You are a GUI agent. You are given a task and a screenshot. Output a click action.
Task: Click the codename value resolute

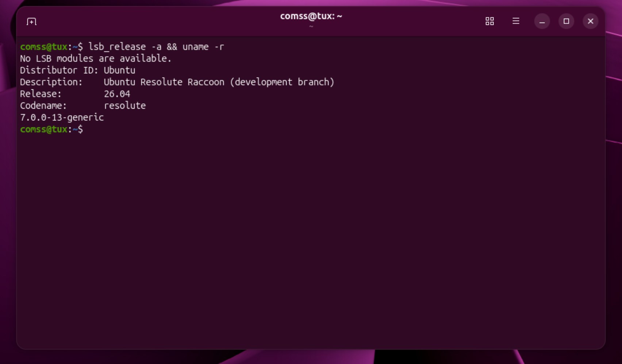tap(124, 106)
